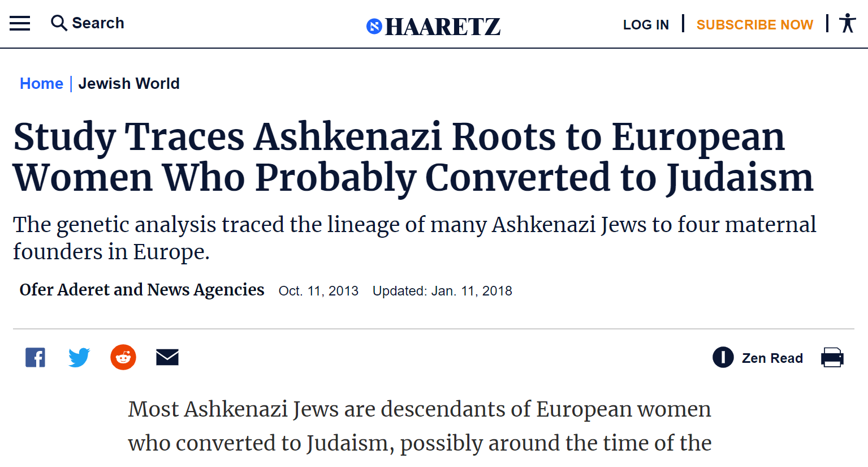Share article on Facebook
This screenshot has height=467, width=868.
(35, 357)
